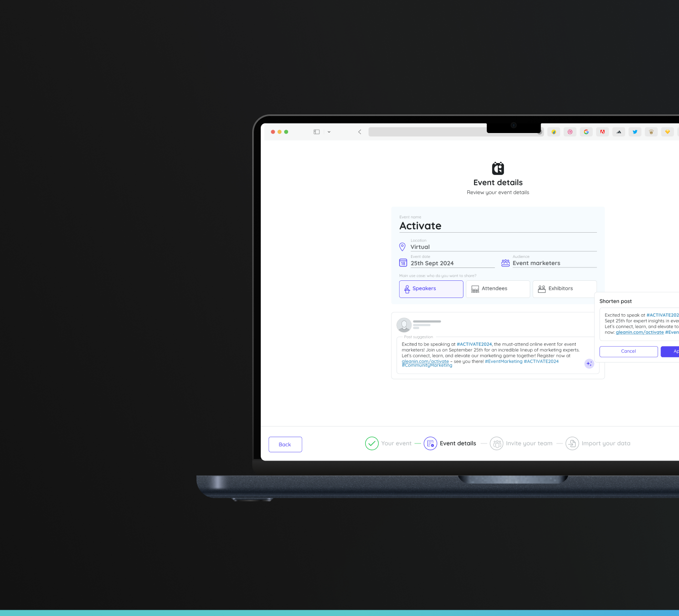679x616 pixels.
Task: Open the gleanin.com/activate link in the post suggestion
Action: (x=425, y=361)
